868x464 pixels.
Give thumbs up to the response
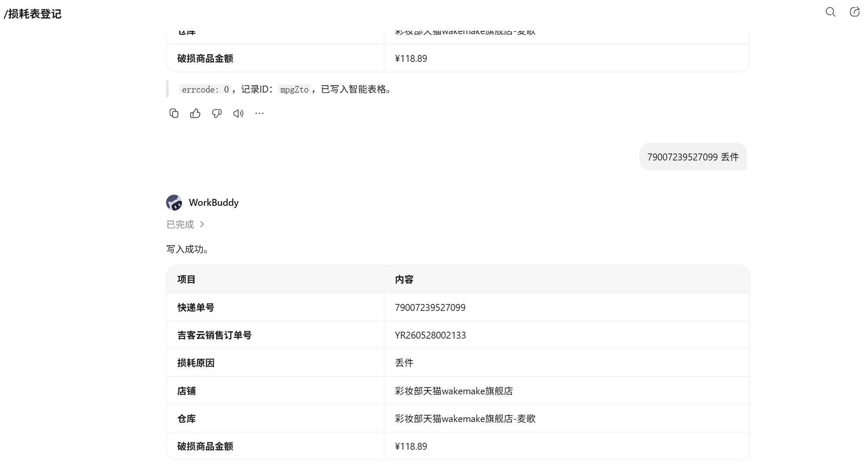click(195, 113)
